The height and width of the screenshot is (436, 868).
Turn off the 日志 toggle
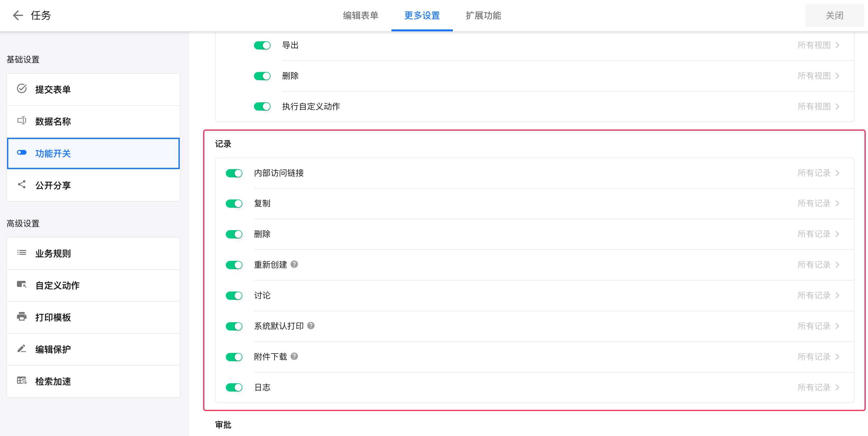234,388
